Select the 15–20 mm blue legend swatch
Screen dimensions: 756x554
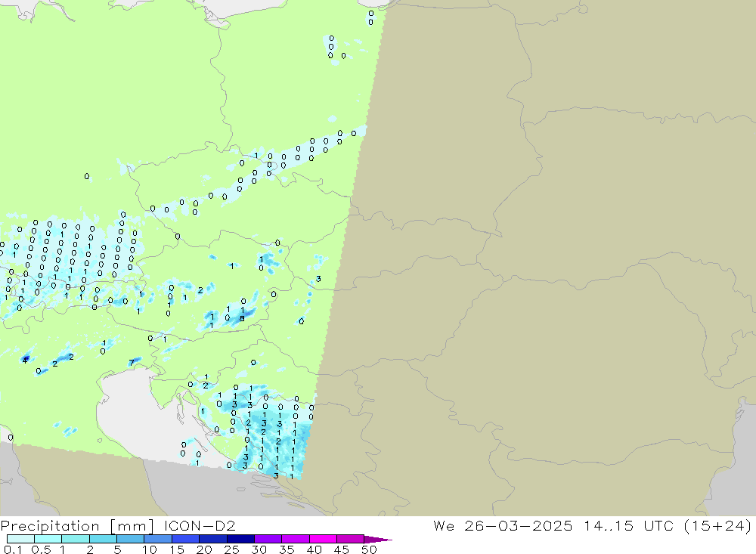185,539
